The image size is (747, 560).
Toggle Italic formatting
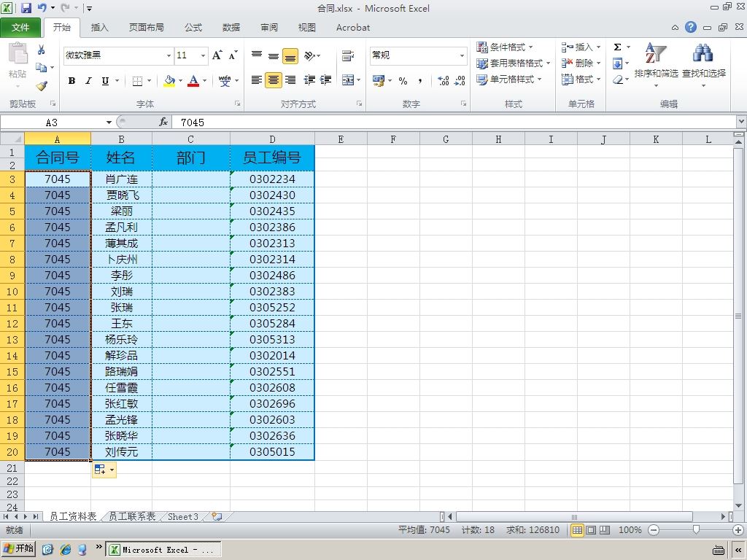click(x=88, y=81)
